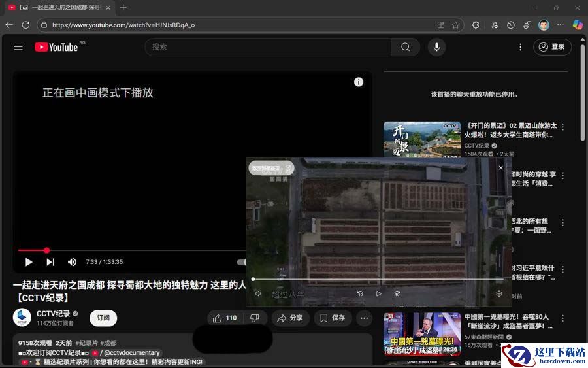Focus the 搜索 search box
The height and width of the screenshot is (368, 588).
(x=268, y=47)
